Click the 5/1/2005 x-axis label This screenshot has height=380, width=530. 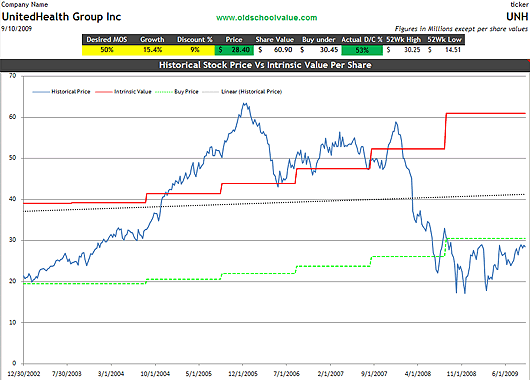(199, 374)
